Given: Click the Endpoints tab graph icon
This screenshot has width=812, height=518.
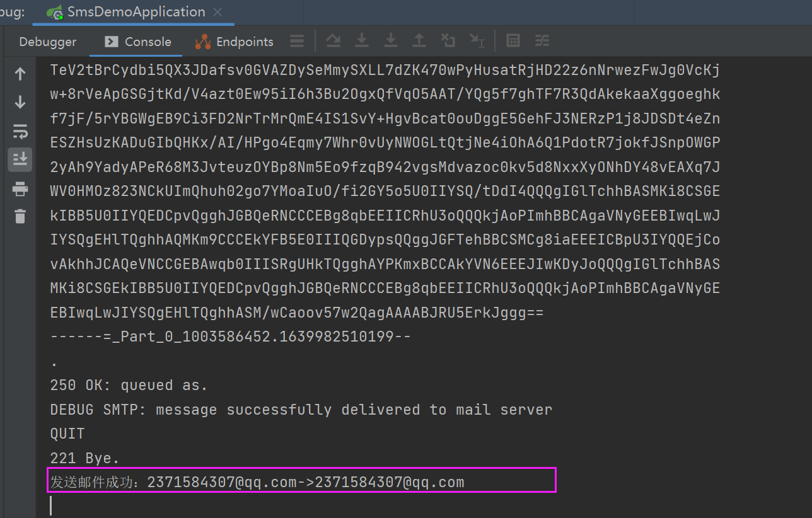Looking at the screenshot, I should (203, 42).
